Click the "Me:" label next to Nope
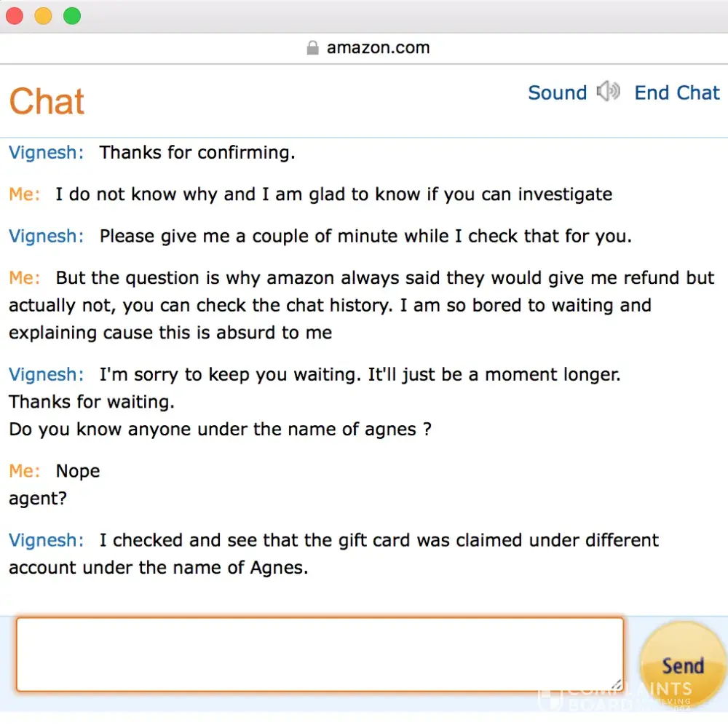Image resolution: width=728 pixels, height=728 pixels. point(25,471)
